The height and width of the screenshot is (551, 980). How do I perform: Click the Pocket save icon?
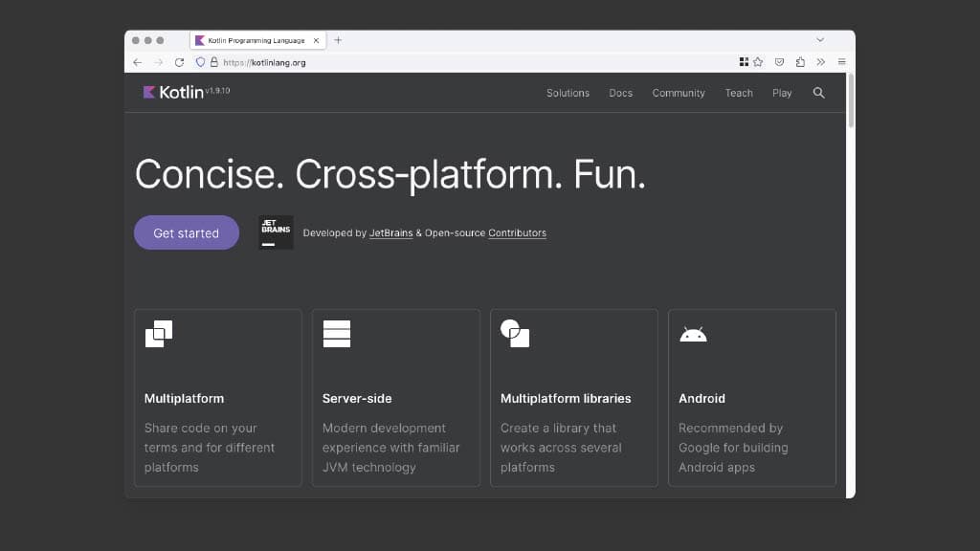pyautogui.click(x=779, y=62)
